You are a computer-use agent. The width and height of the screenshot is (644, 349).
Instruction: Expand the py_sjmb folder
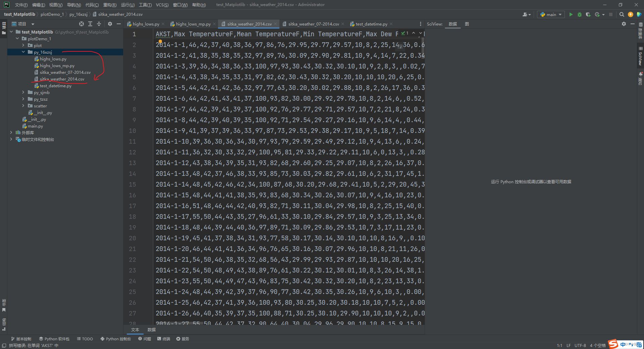[x=23, y=92]
